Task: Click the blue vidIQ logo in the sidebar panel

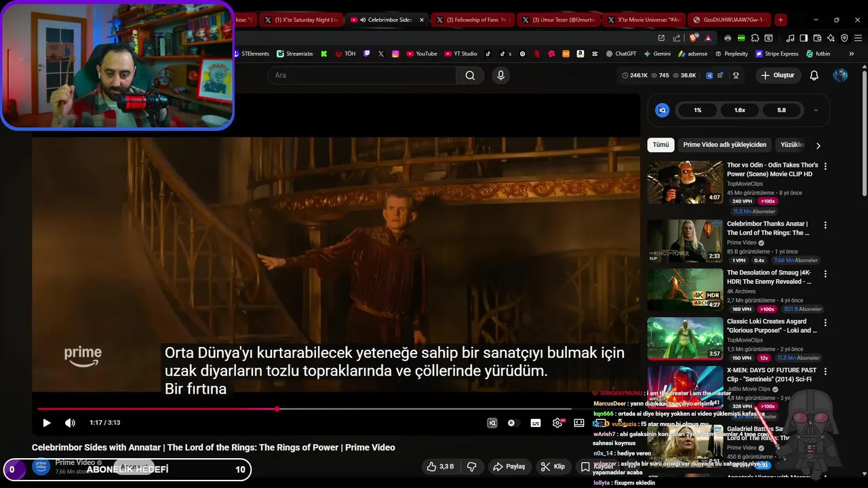Action: pyautogui.click(x=663, y=110)
